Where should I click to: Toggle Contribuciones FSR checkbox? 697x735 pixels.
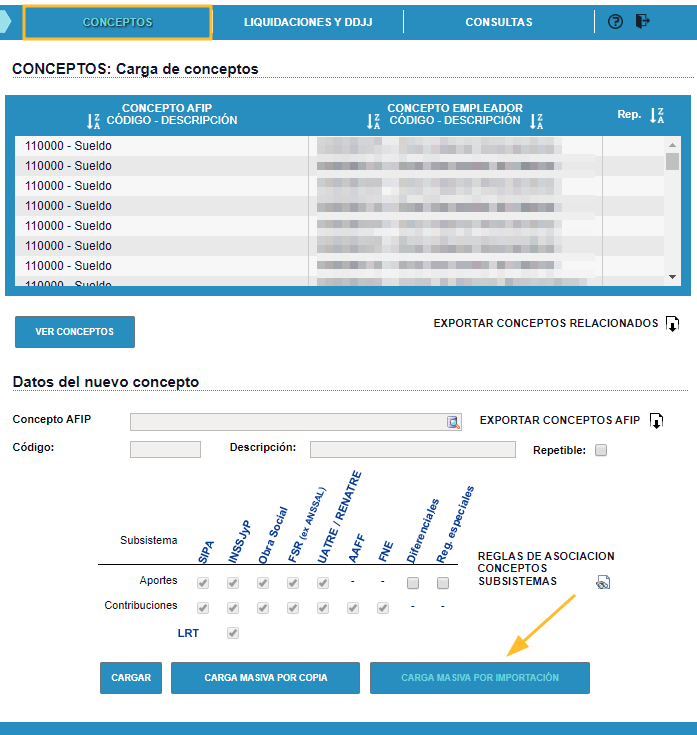(x=293, y=608)
